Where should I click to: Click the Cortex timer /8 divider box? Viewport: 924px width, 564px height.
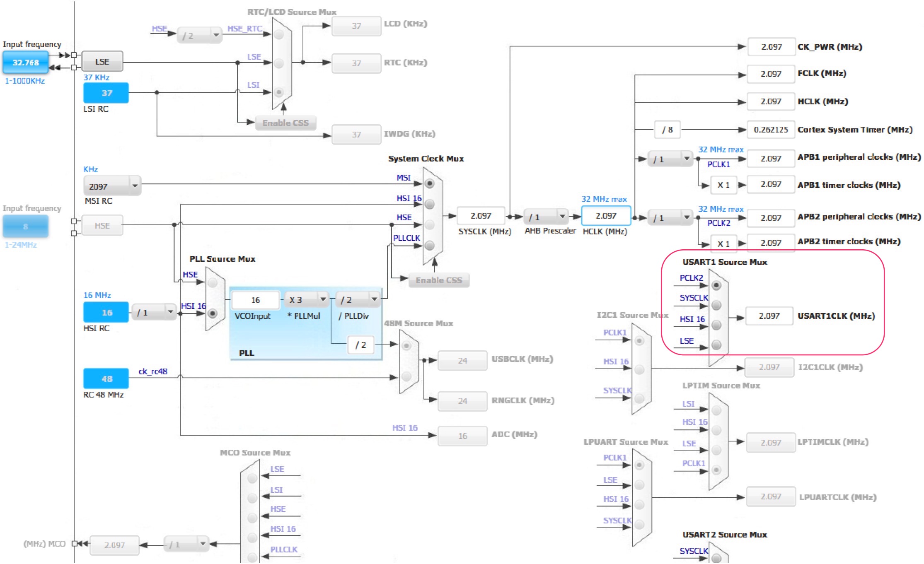pyautogui.click(x=668, y=130)
